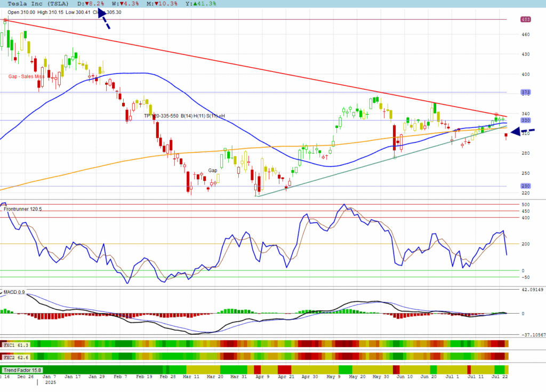Select the daily change D: 8.2% figure
Image resolution: width=546 pixels, height=392 pixels.
point(91,4)
